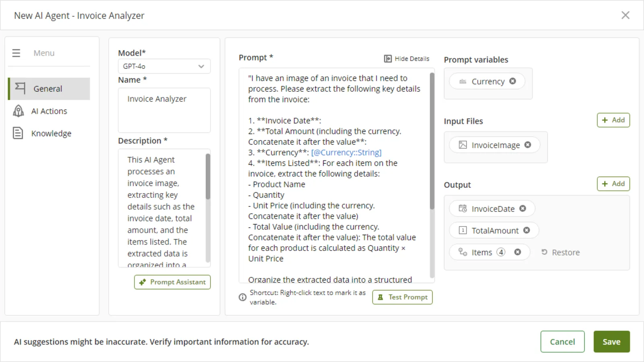Toggle Hide Details for the prompt

407,59
